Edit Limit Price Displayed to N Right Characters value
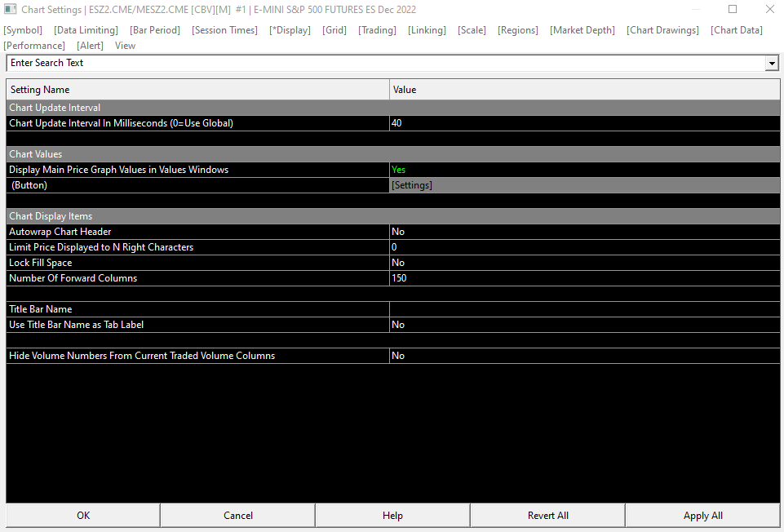This screenshot has height=532, width=784. [x=584, y=247]
